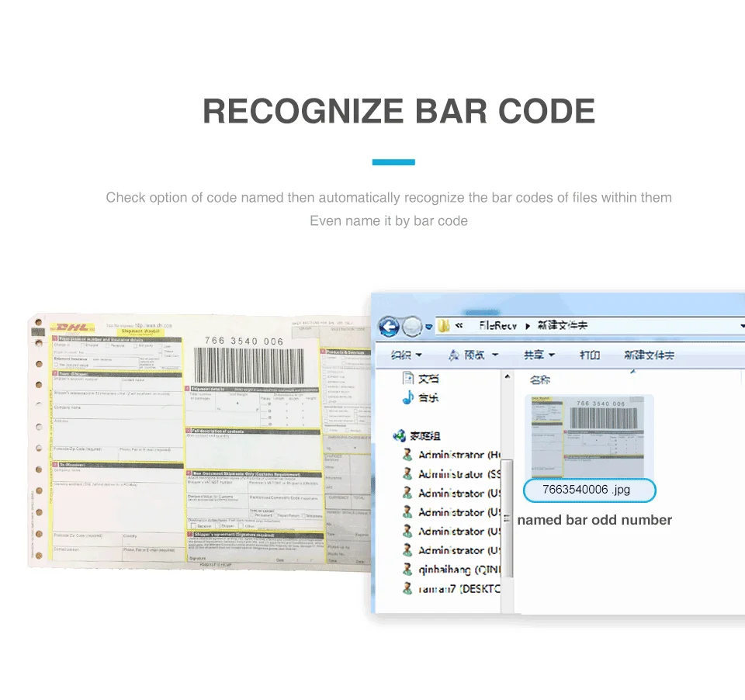This screenshot has width=745, height=700.
Task: Click the 打印 toolbar button
Action: click(x=590, y=355)
